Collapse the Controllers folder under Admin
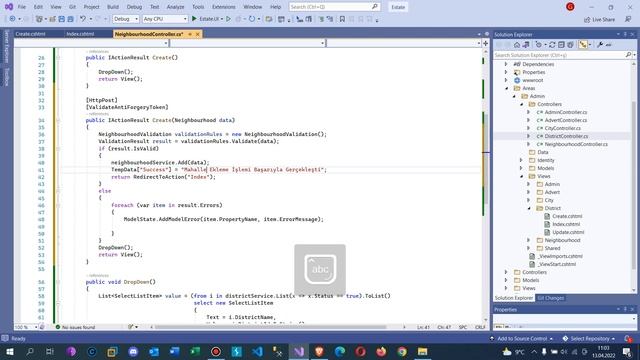This screenshot has height=360, width=640. click(x=522, y=104)
